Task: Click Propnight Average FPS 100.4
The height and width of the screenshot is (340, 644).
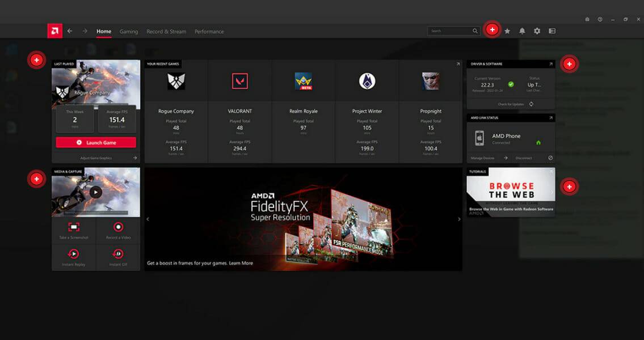Action: [x=431, y=148]
